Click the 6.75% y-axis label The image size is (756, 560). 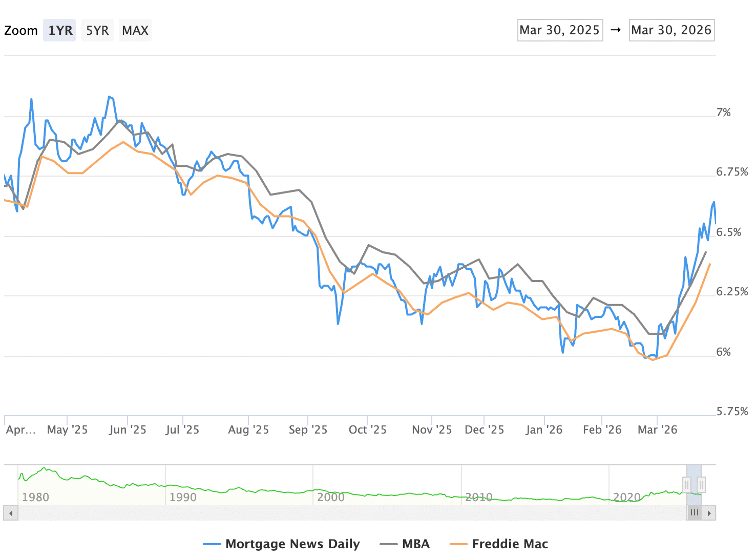pos(732,172)
